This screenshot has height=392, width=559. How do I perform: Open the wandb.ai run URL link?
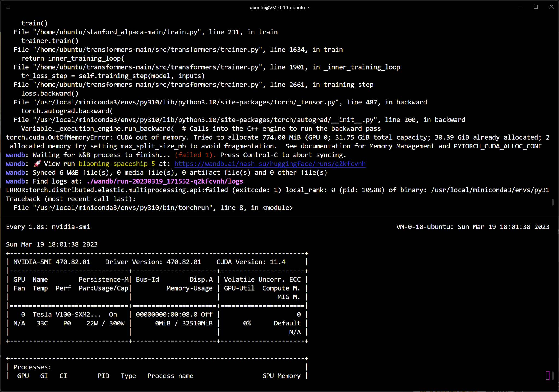click(x=270, y=164)
